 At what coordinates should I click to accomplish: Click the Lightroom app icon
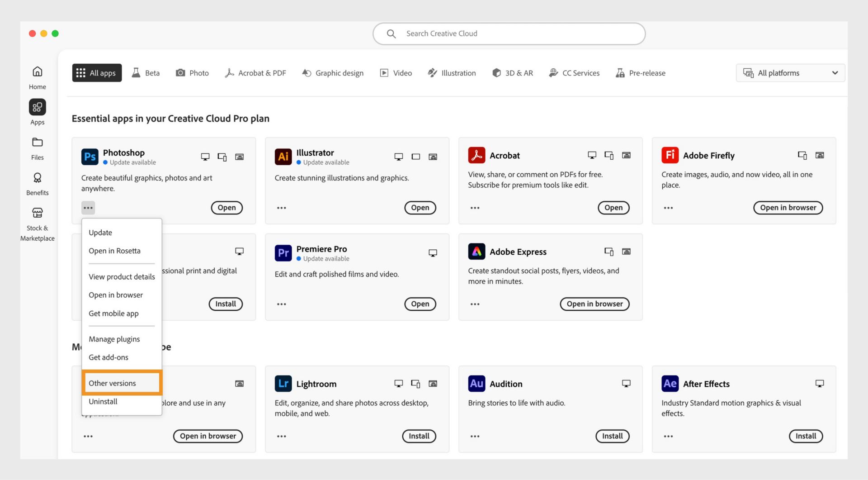tap(283, 384)
